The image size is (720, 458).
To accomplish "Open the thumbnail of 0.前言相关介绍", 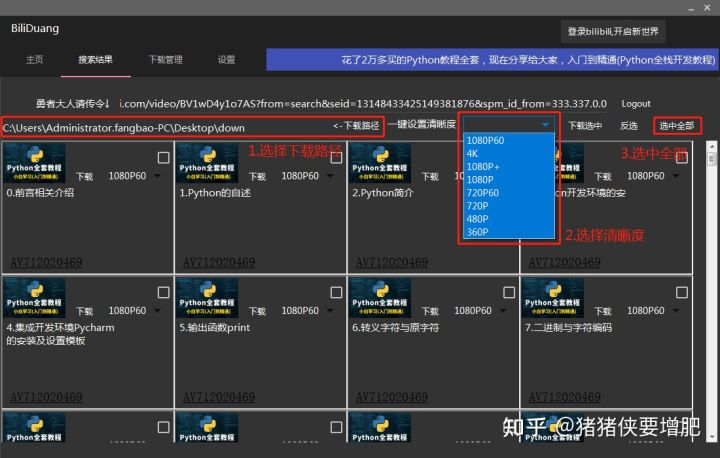I will point(34,163).
